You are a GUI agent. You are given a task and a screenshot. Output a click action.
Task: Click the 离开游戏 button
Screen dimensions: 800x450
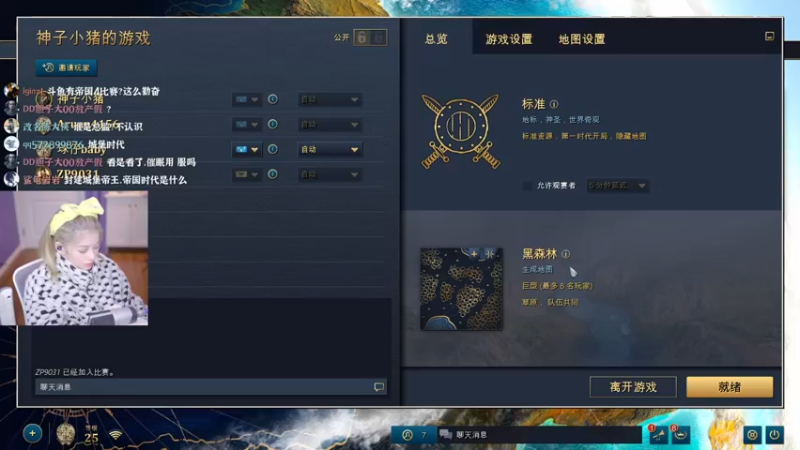(633, 387)
